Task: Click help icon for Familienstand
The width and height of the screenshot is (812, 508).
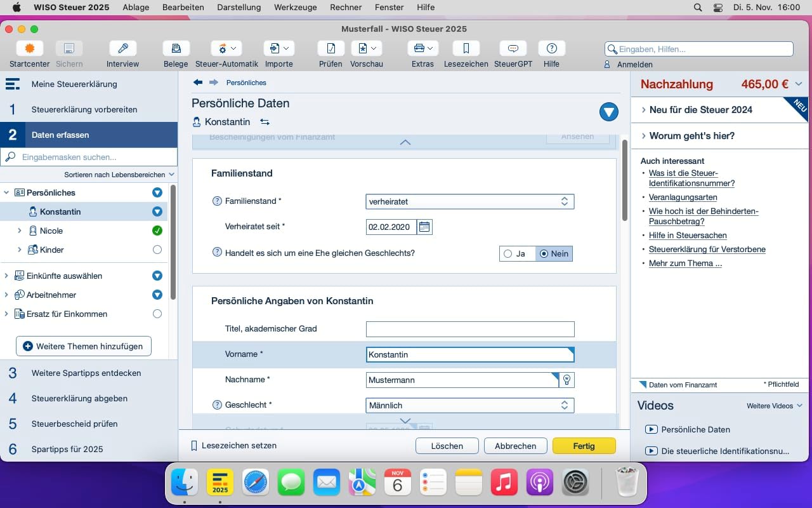Action: coord(217,201)
